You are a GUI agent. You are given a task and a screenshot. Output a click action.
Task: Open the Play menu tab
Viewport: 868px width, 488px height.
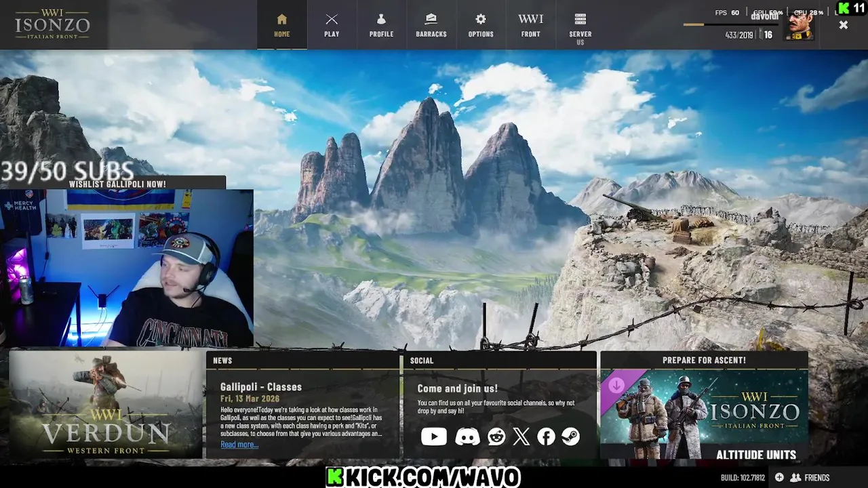pos(332,25)
